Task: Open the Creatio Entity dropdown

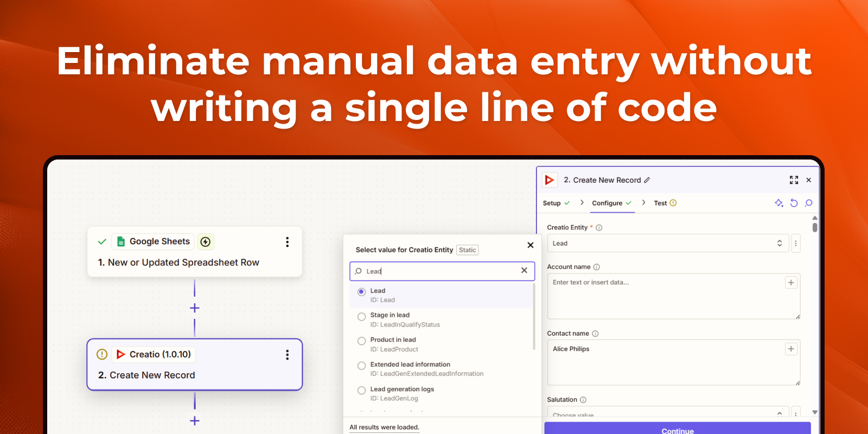Action: point(667,244)
